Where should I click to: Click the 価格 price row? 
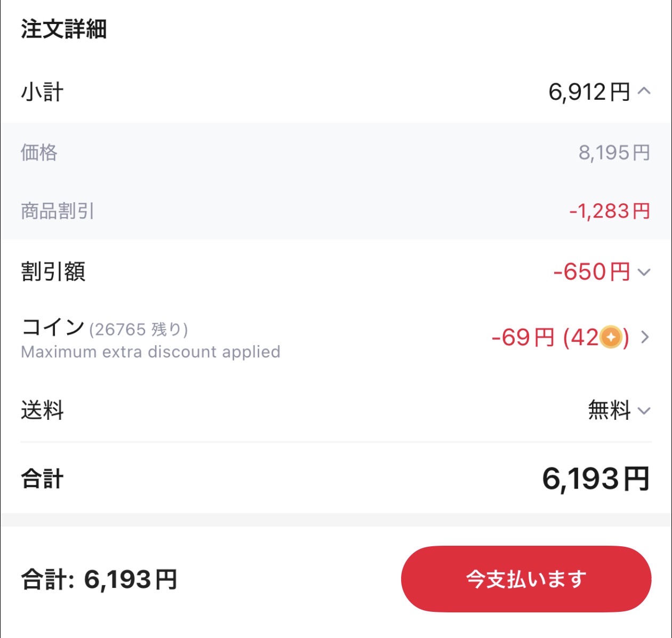(x=40, y=154)
